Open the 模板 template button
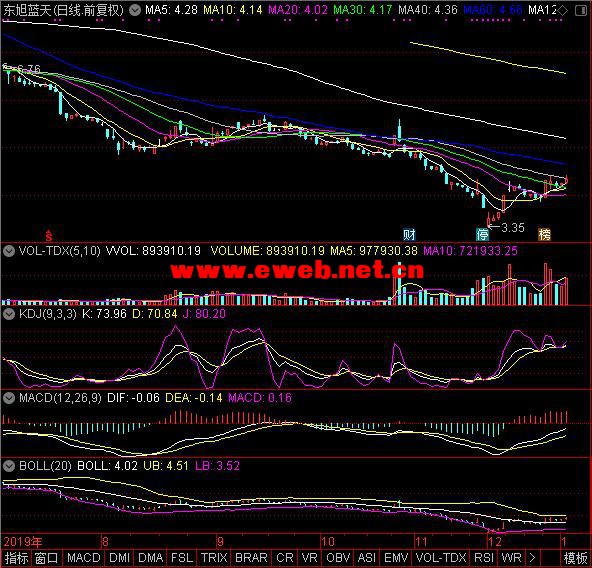 pos(575,558)
